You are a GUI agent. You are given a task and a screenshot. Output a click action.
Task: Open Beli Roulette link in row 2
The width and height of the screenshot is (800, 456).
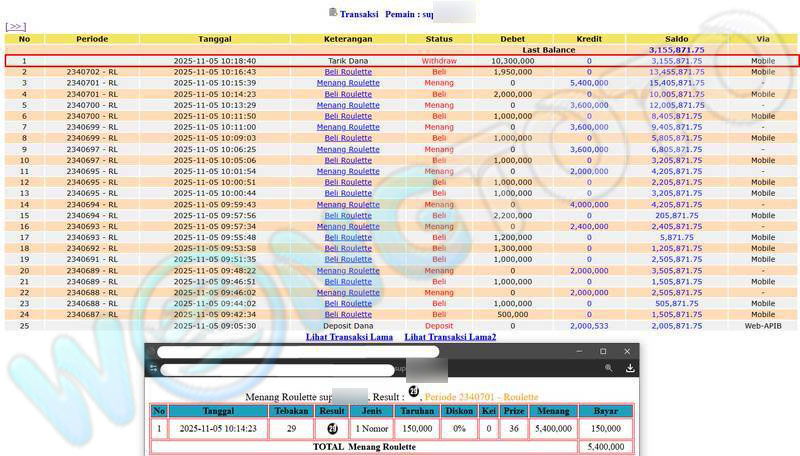(348, 72)
